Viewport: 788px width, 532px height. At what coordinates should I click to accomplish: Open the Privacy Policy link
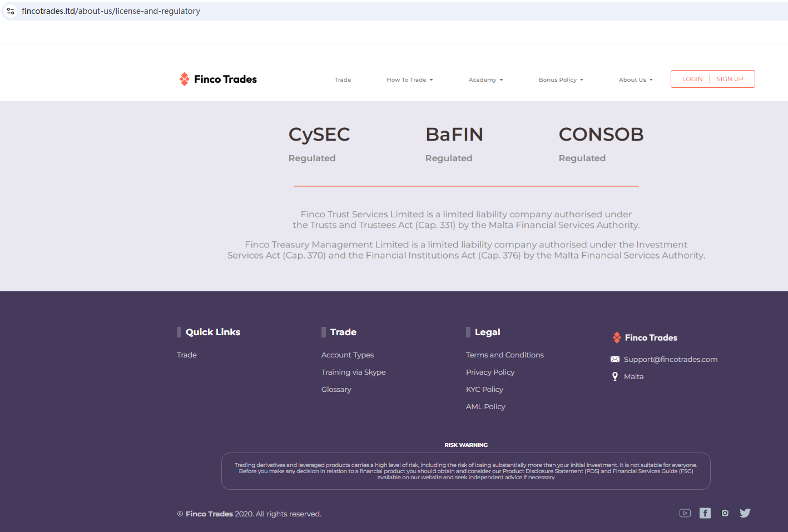click(490, 372)
